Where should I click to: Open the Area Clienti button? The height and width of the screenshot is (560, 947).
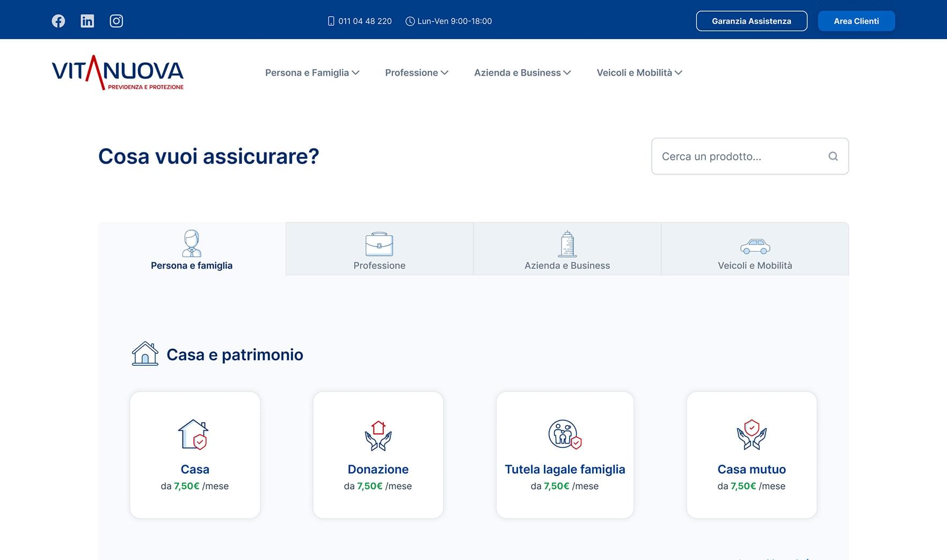coord(856,21)
